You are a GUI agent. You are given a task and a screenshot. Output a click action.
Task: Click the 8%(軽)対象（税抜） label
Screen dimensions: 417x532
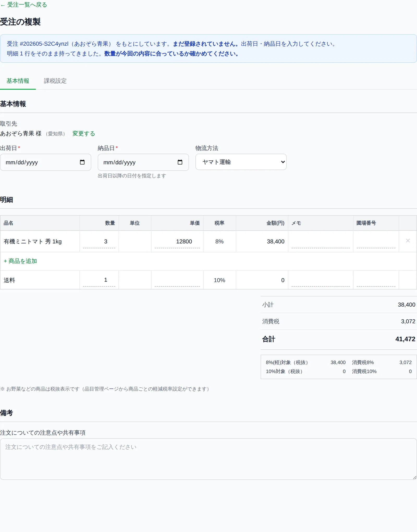click(x=287, y=362)
